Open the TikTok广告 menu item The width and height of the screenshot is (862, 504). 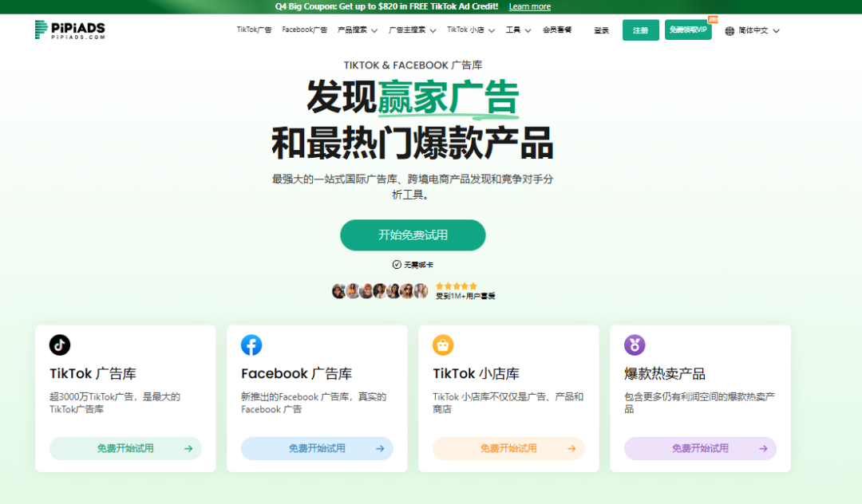point(254,30)
